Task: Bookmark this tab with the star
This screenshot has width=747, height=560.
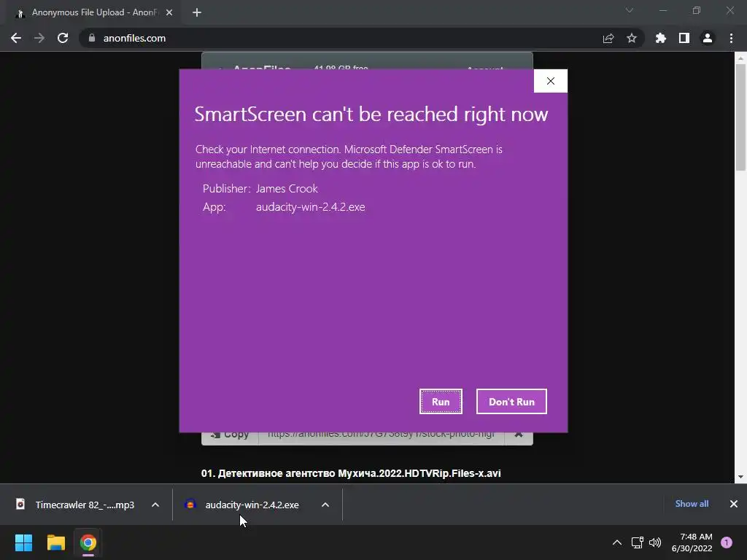Action: click(632, 38)
